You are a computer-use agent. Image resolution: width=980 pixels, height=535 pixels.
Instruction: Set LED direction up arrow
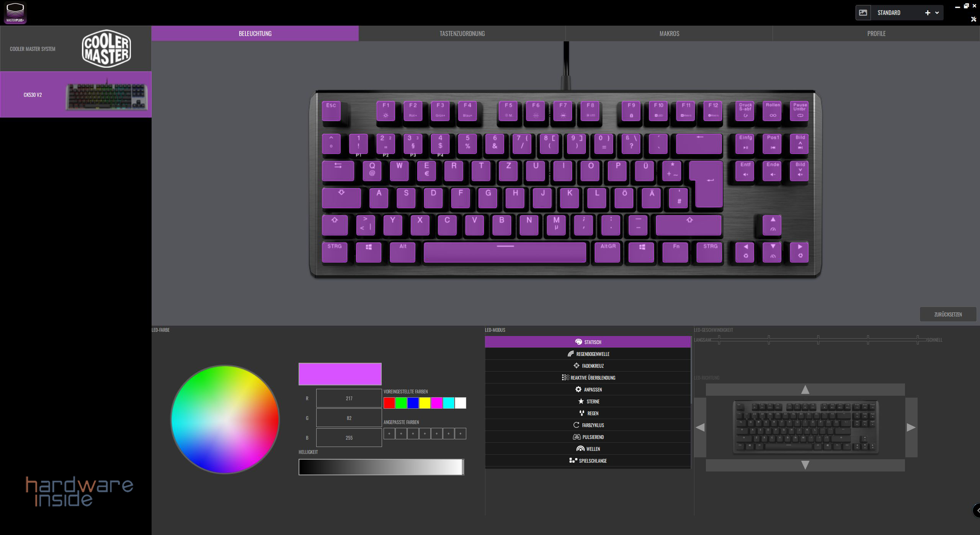tap(805, 390)
